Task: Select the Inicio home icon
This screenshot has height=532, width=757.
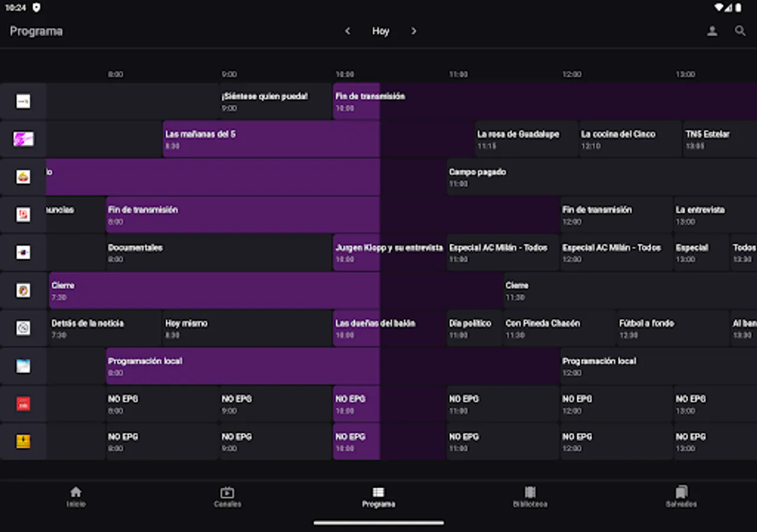Action: coord(76,495)
